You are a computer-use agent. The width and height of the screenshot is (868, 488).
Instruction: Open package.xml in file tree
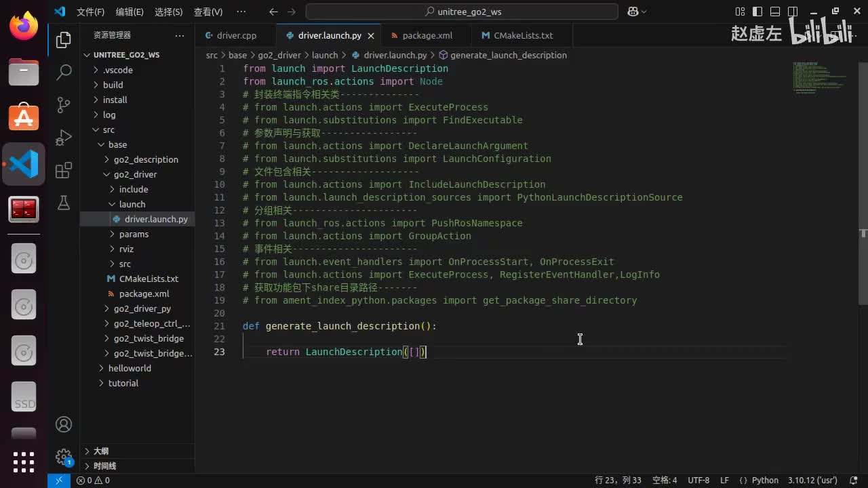coord(137,293)
